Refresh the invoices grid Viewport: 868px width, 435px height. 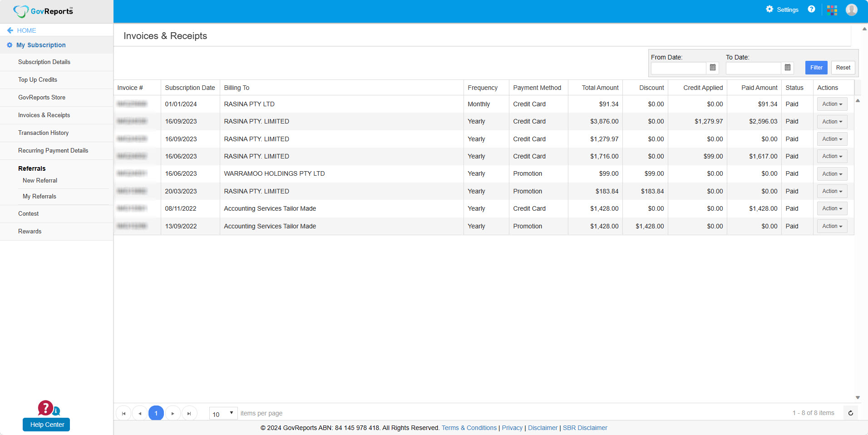coord(851,413)
